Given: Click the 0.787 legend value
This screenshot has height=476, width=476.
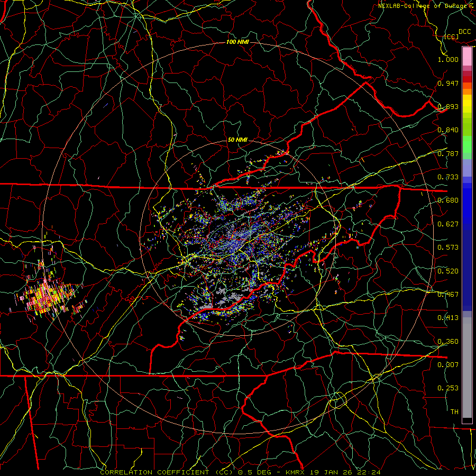Looking at the screenshot, I should pyautogui.click(x=448, y=153).
